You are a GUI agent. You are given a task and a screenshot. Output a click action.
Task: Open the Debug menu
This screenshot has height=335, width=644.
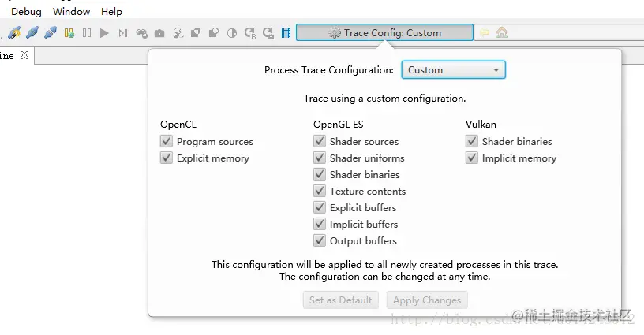click(x=26, y=12)
